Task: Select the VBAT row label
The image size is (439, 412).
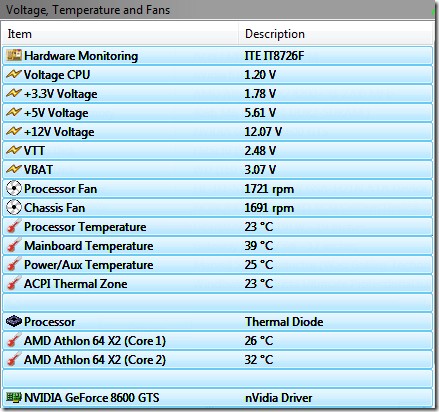Action: pyautogui.click(x=38, y=170)
